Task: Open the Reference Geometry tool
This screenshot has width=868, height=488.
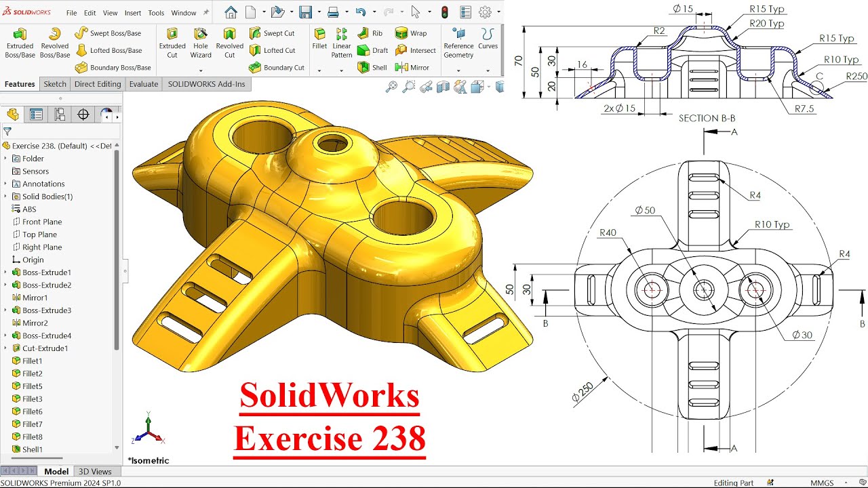Action: 458,43
